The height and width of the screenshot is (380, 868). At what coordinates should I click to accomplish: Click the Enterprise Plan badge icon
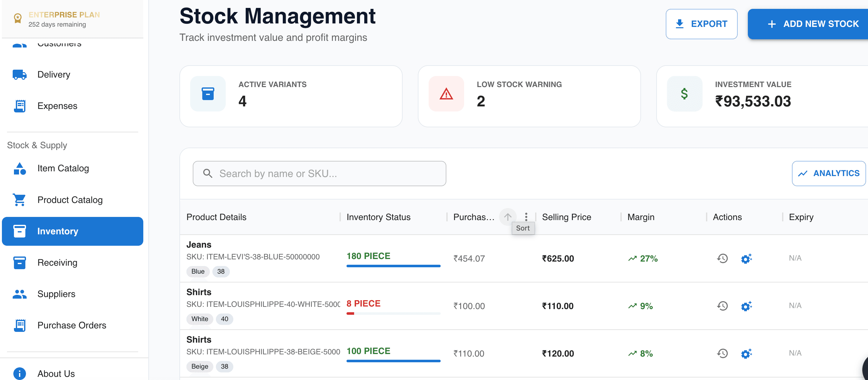tap(17, 18)
